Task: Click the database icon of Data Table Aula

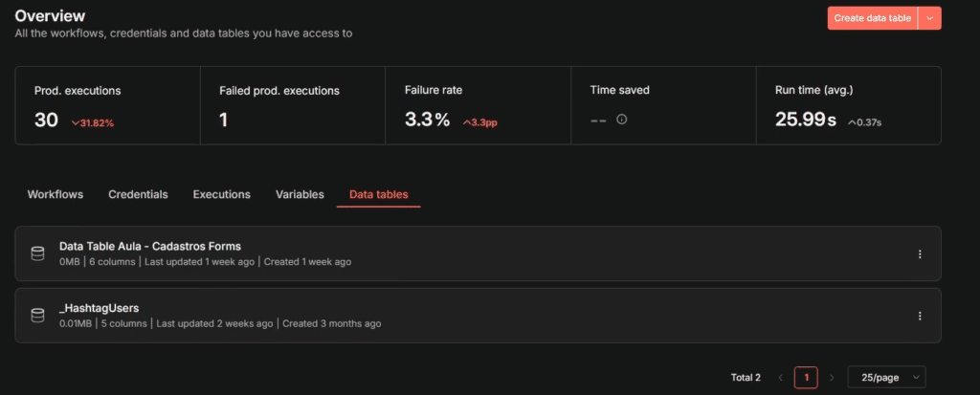Action: click(x=37, y=253)
